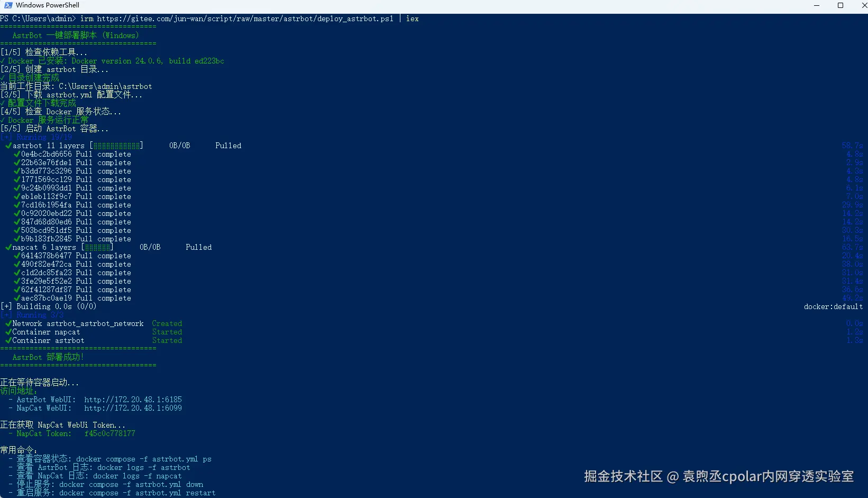The image size is (868, 498).
Task: Click layer hash "6414378b6477"
Action: tap(47, 256)
